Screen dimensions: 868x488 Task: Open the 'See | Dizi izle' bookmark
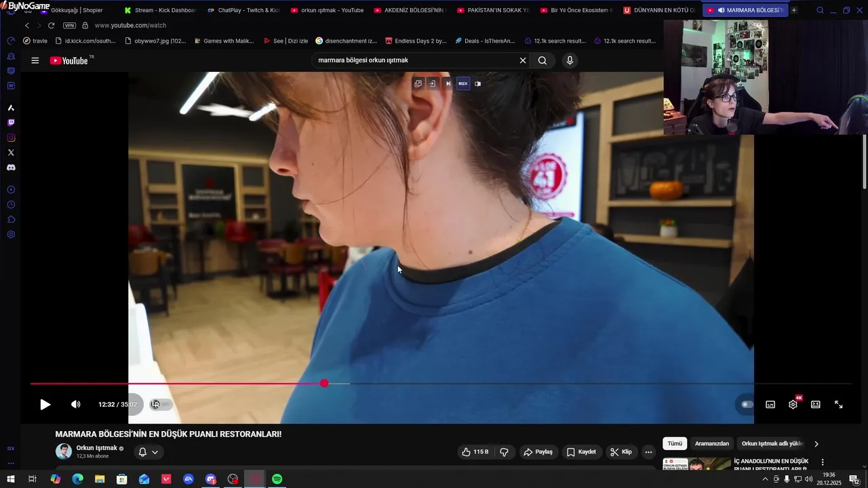(285, 41)
